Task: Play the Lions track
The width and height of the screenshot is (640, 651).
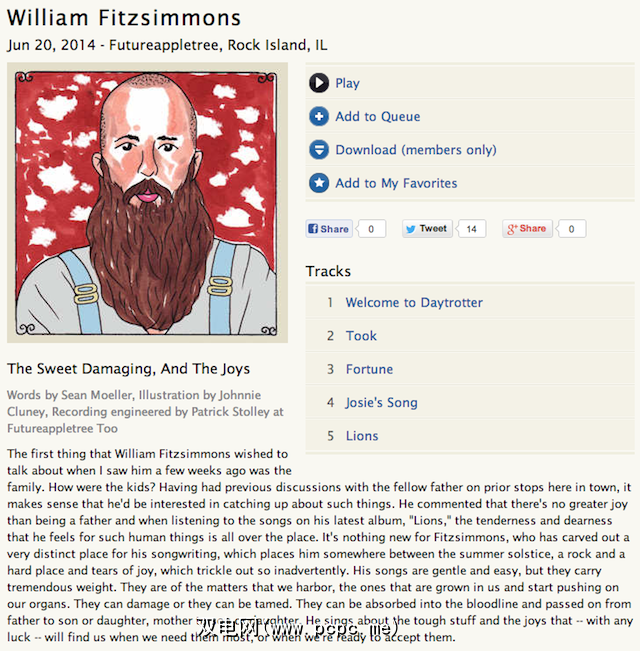Action: (362, 436)
